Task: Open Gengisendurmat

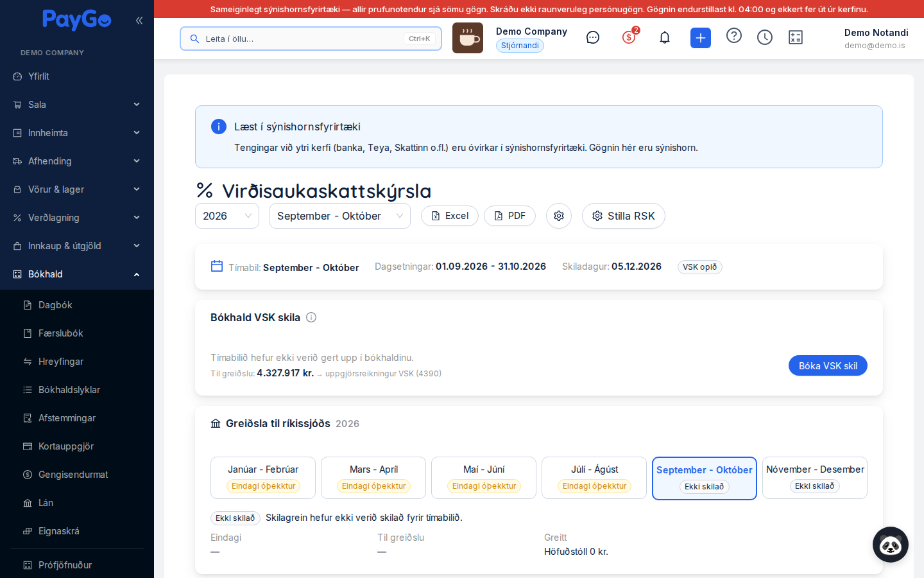Action: [77, 475]
